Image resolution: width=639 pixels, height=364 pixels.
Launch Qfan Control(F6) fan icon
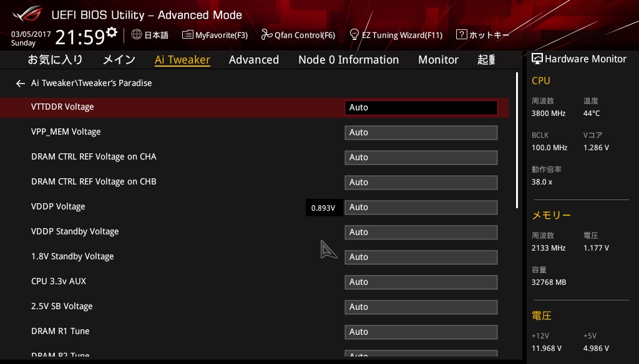266,35
